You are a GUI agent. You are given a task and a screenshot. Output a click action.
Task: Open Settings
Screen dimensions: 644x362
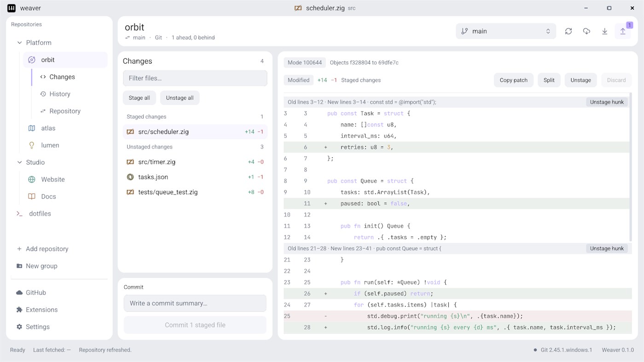(59, 327)
